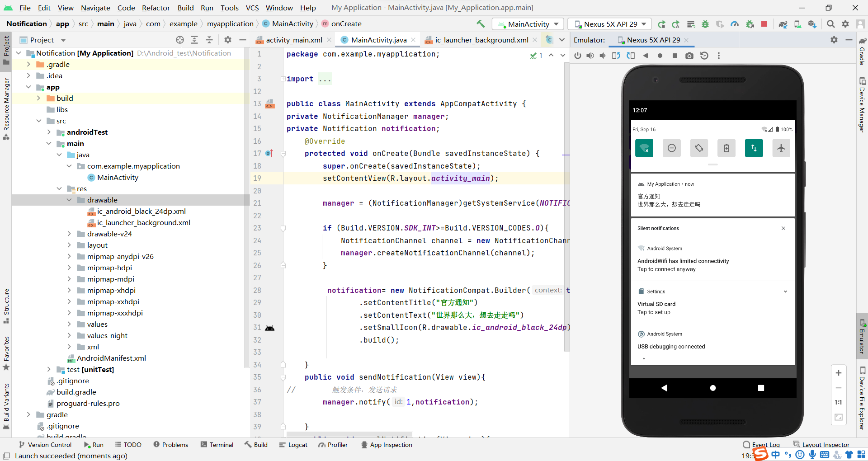Open the Device Manager phone icon
This screenshot has width=868, height=461.
(798, 24)
